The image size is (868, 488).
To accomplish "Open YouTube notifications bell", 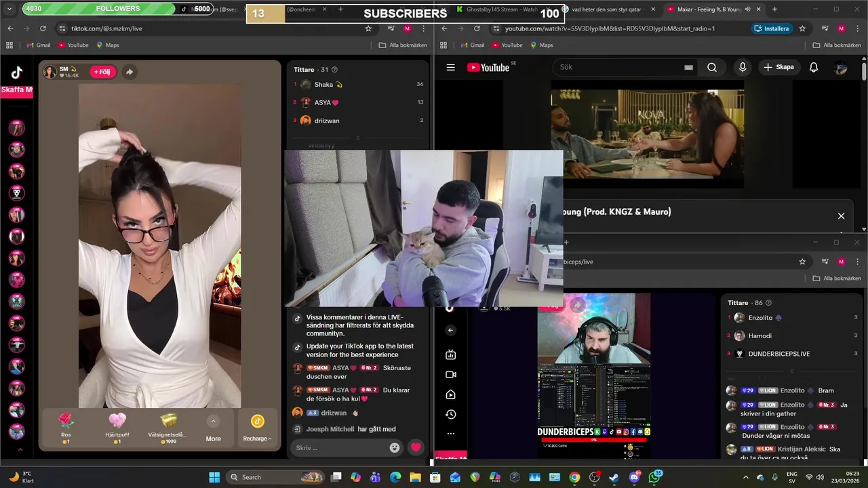I will coord(814,67).
